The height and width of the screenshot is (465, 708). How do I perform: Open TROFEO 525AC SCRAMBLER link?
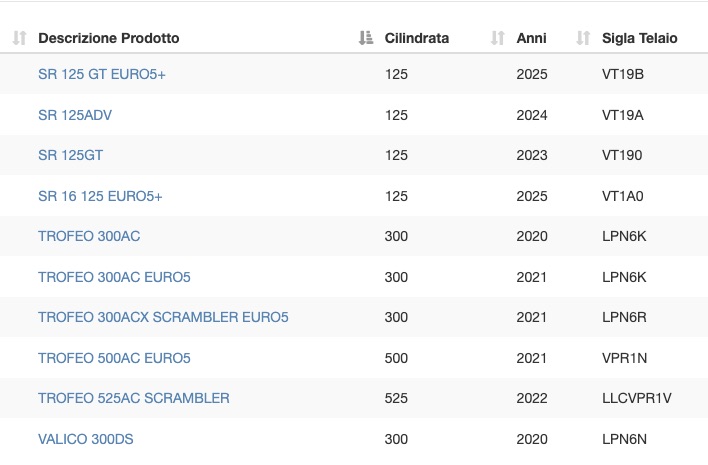[x=134, y=398]
